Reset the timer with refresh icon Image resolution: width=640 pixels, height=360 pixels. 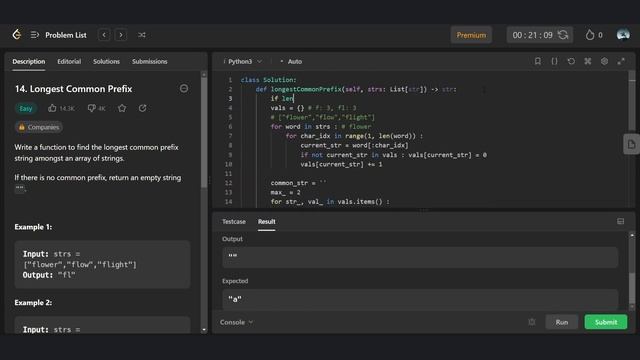(x=563, y=35)
